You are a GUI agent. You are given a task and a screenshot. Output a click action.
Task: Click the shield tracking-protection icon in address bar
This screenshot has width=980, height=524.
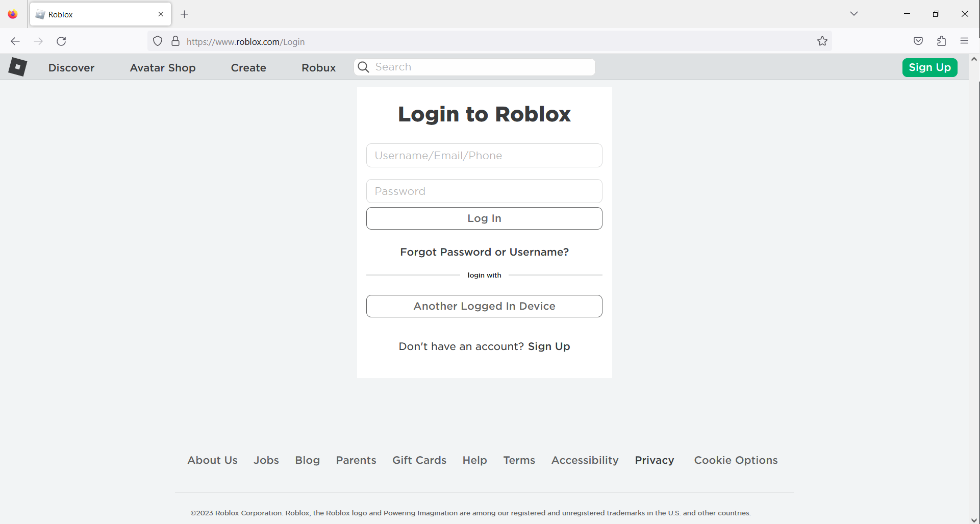tap(157, 41)
